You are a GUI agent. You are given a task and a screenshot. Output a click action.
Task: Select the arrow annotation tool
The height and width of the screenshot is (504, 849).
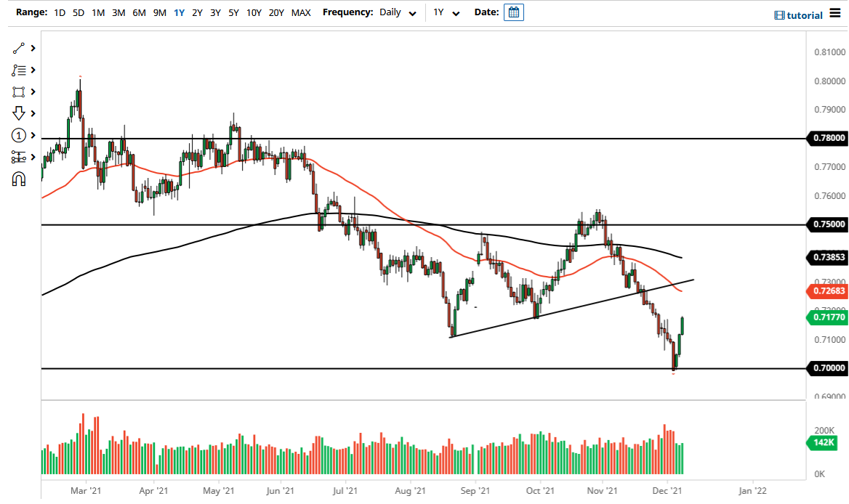click(x=20, y=113)
